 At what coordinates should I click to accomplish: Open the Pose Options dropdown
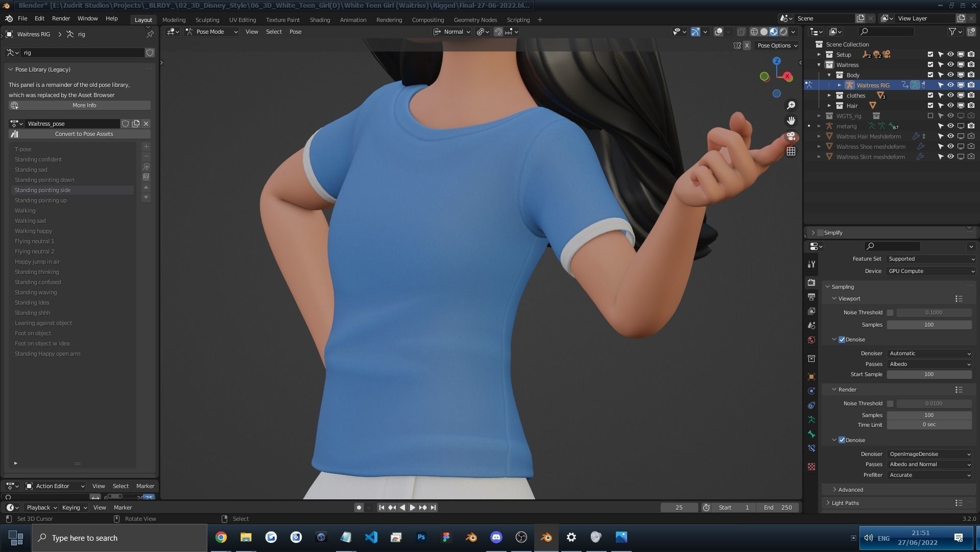[x=777, y=45]
